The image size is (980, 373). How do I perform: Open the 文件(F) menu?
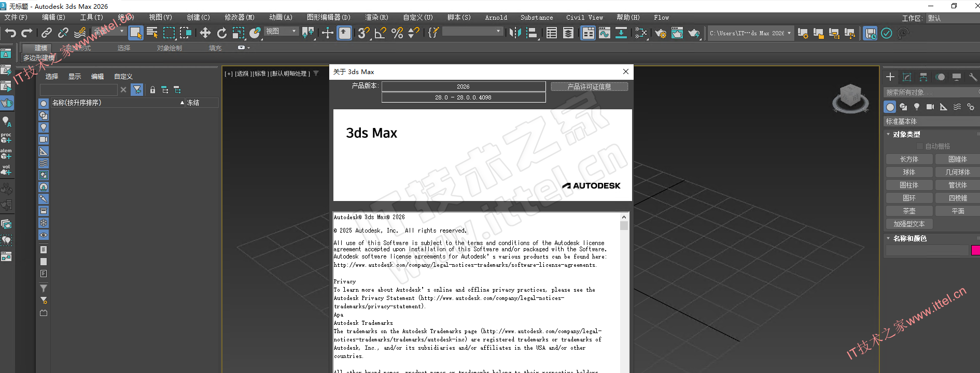coord(16,18)
